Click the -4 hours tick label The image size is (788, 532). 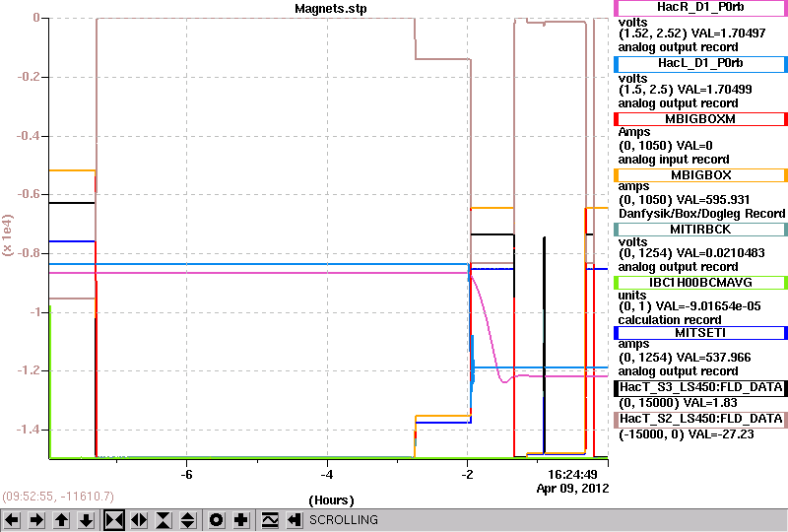327,475
